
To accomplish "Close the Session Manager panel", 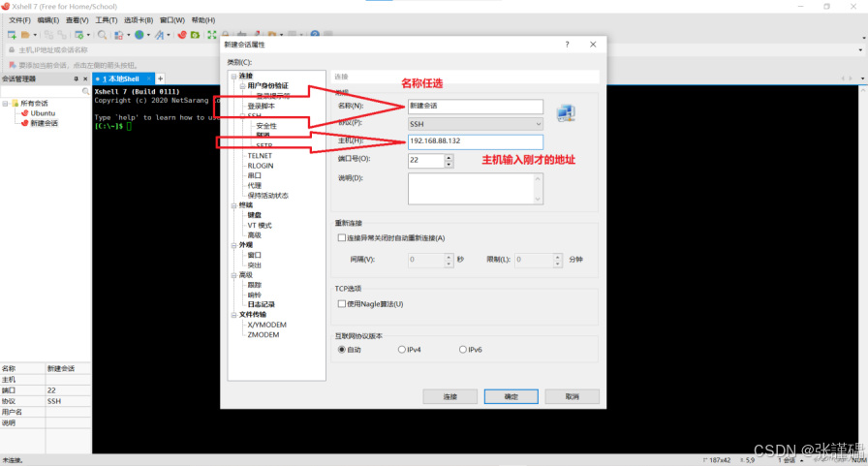I will point(85,79).
